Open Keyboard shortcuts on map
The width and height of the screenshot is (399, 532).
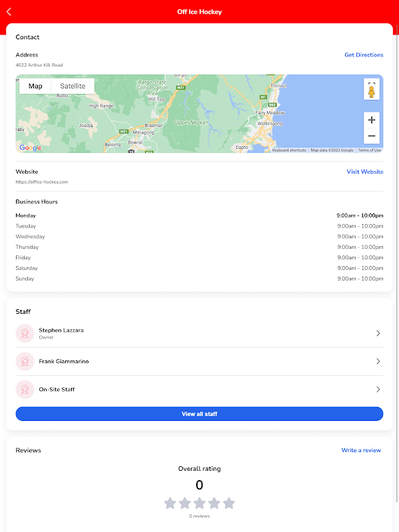(289, 150)
